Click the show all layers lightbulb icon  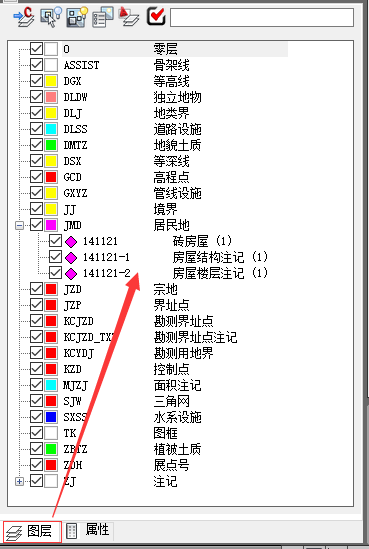click(x=77, y=16)
